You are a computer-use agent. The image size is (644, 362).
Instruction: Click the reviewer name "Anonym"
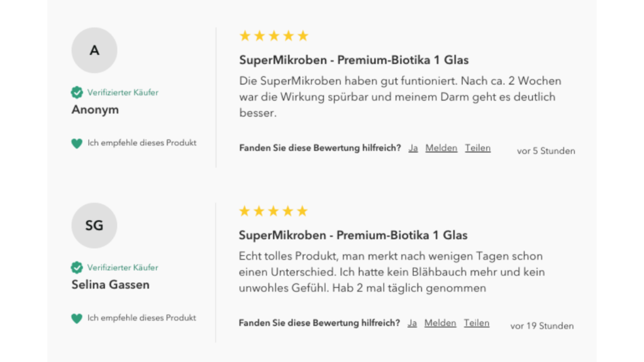[95, 110]
